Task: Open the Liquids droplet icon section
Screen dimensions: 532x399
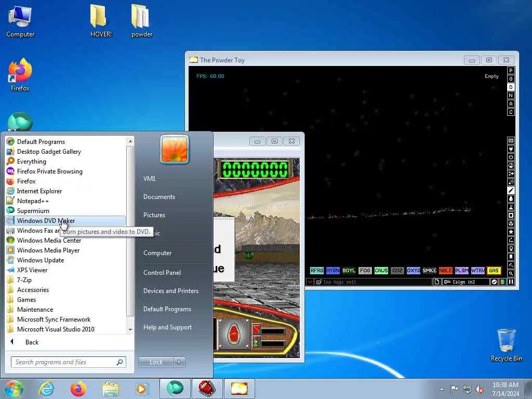Action: pos(511,199)
